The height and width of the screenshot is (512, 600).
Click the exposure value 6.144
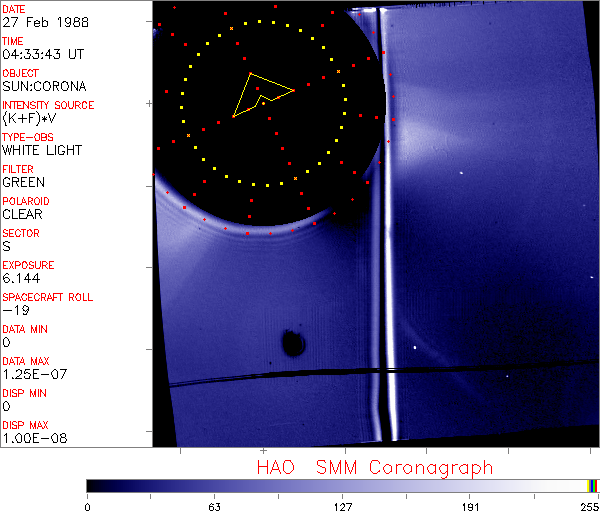pos(21,279)
